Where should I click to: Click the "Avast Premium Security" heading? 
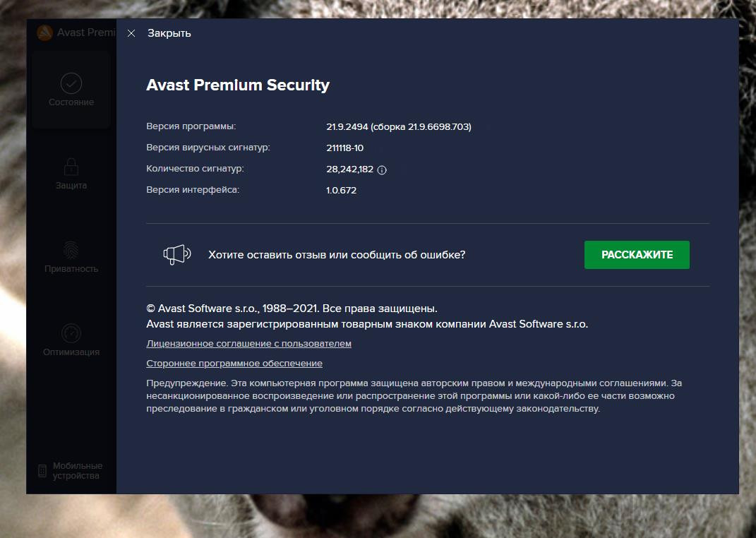pyautogui.click(x=238, y=85)
